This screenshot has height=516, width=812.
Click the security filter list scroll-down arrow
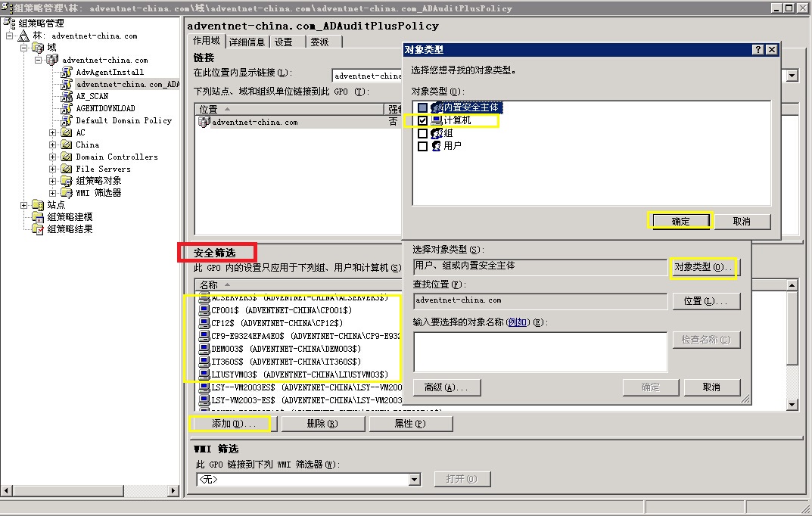792,405
